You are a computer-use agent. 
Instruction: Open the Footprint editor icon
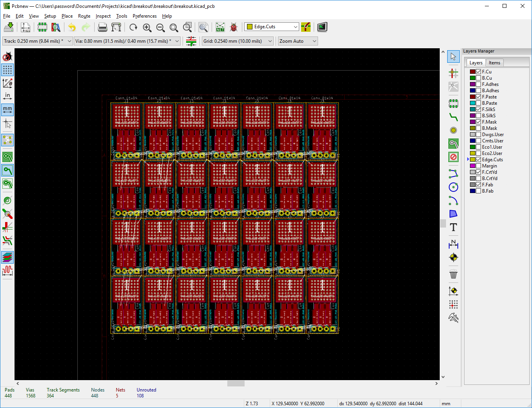(42, 27)
